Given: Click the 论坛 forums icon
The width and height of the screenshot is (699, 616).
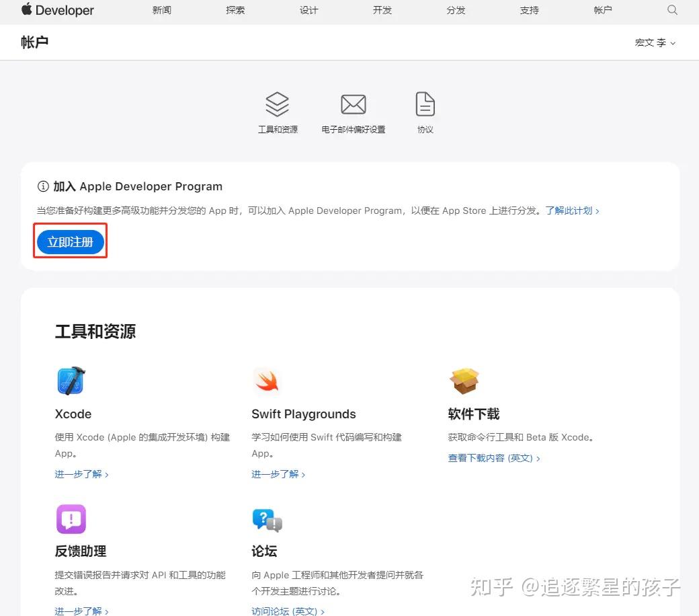Looking at the screenshot, I should coord(267,518).
